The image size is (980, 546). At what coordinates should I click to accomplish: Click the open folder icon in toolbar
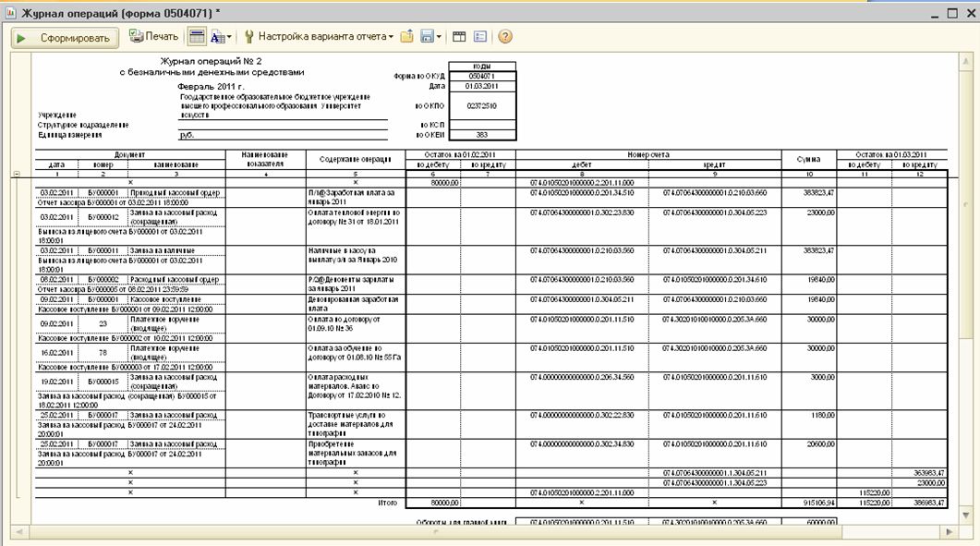pyautogui.click(x=406, y=37)
